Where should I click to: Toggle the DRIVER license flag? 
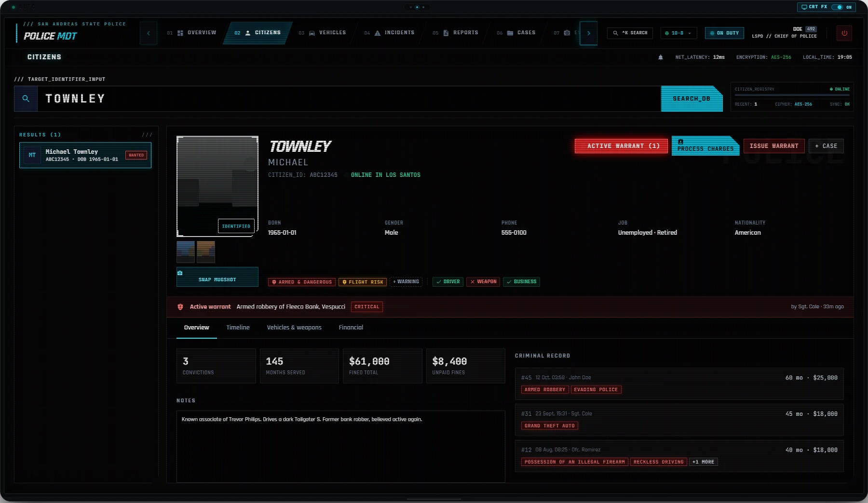point(448,282)
